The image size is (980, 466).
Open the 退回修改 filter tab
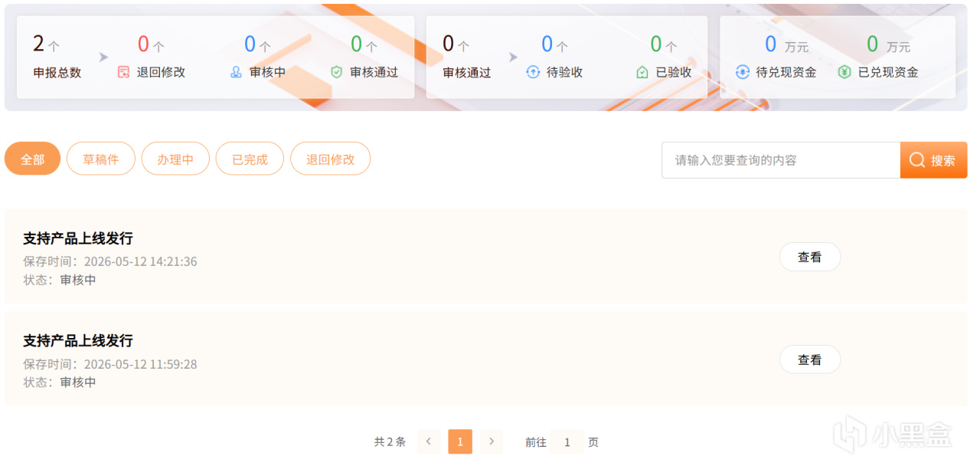click(330, 159)
